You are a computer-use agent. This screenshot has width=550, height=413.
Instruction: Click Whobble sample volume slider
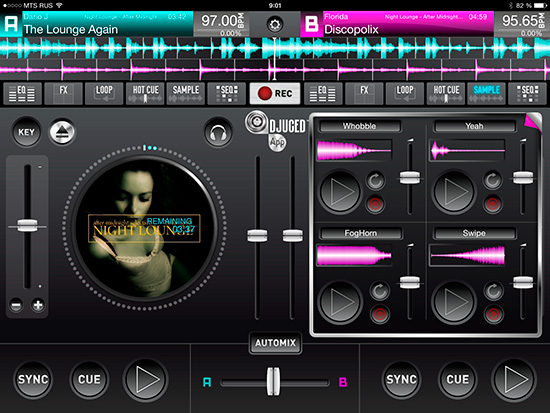pos(410,177)
